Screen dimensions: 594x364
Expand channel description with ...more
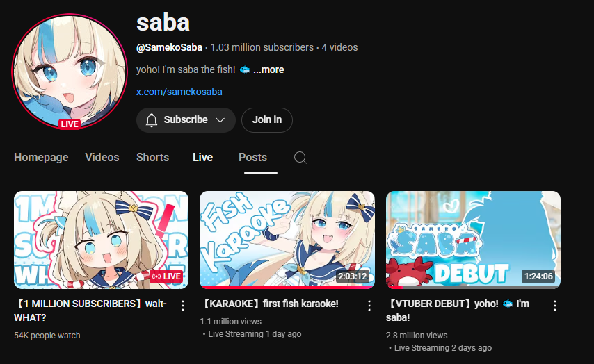(x=268, y=69)
